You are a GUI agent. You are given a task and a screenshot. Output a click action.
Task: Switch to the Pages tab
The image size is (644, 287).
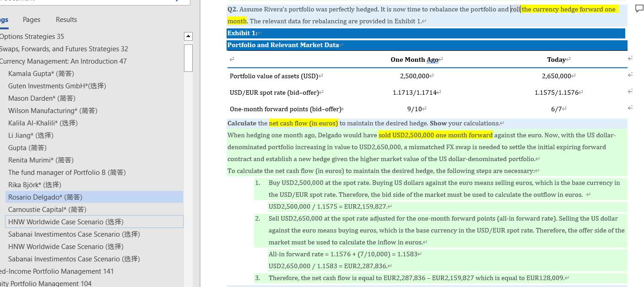click(32, 20)
